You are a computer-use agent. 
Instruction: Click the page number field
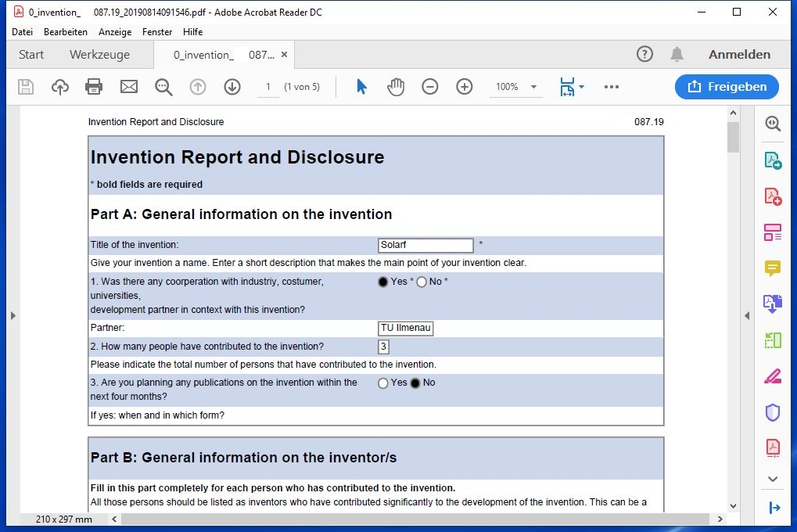(x=267, y=87)
